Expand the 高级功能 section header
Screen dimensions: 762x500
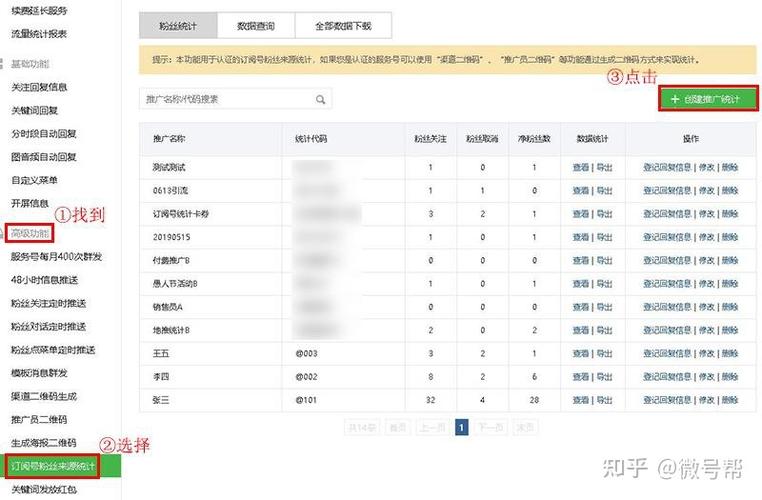[30, 234]
